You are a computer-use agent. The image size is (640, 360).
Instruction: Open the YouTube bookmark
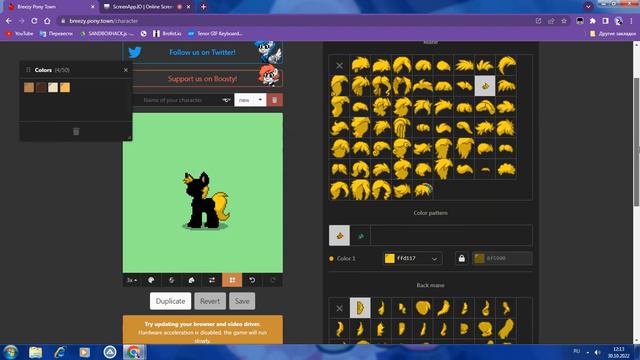tap(20, 33)
